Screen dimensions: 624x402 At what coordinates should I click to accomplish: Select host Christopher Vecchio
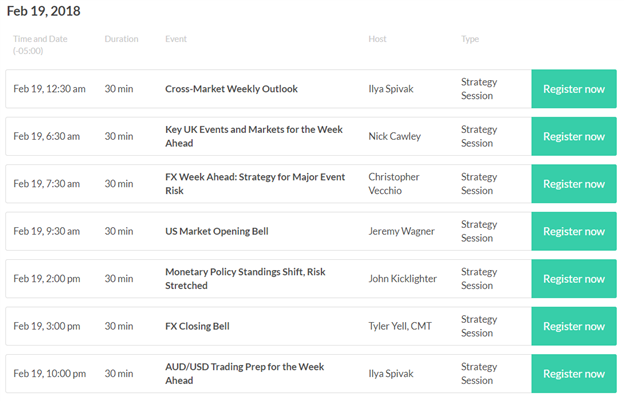pyautogui.click(x=394, y=183)
